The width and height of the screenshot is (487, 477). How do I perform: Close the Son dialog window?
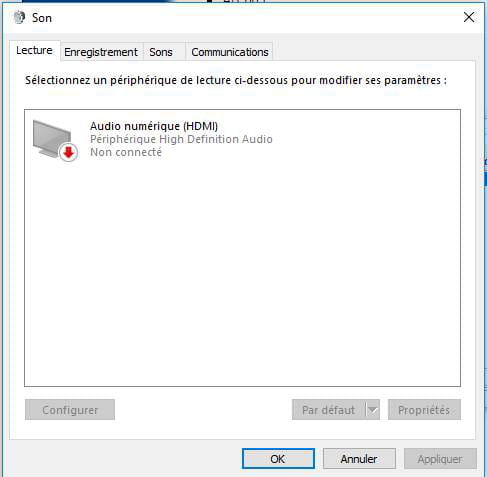(x=469, y=17)
